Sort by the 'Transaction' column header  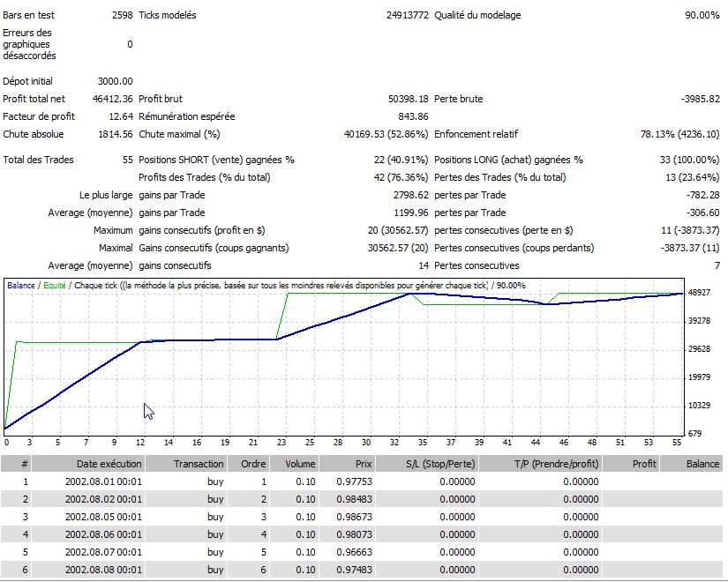point(199,464)
